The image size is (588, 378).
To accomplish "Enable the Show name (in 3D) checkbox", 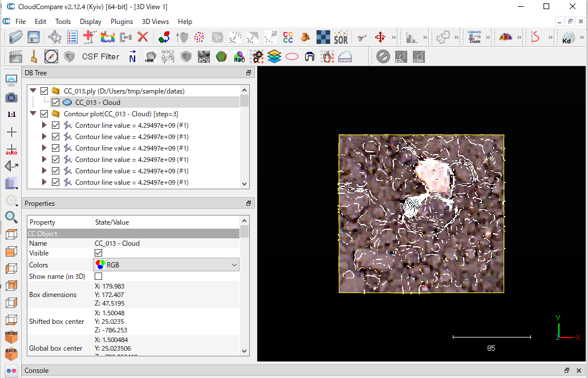I will click(x=99, y=277).
